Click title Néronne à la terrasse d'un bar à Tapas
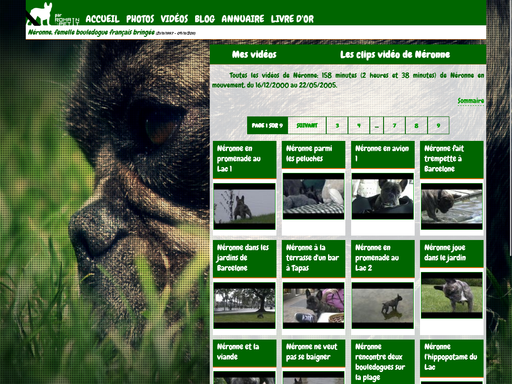This screenshot has height=384, width=512. tap(313, 258)
